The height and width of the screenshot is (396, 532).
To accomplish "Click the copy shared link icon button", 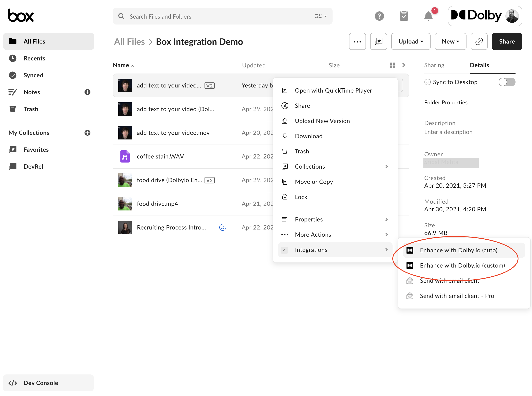I will [479, 41].
